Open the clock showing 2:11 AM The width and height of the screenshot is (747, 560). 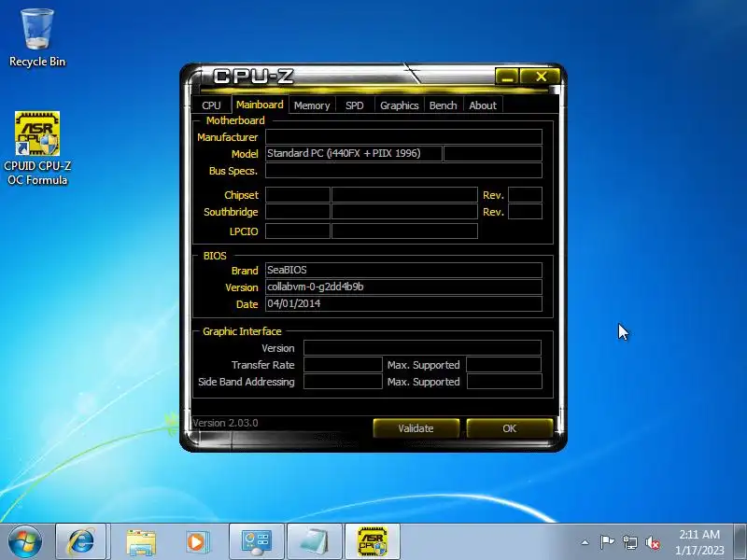tap(699, 542)
